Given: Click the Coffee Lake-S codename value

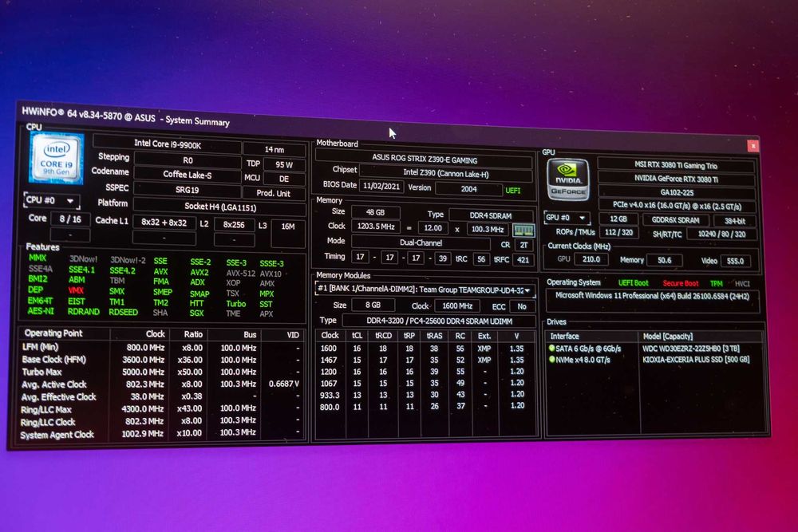Looking at the screenshot, I should coord(187,175).
